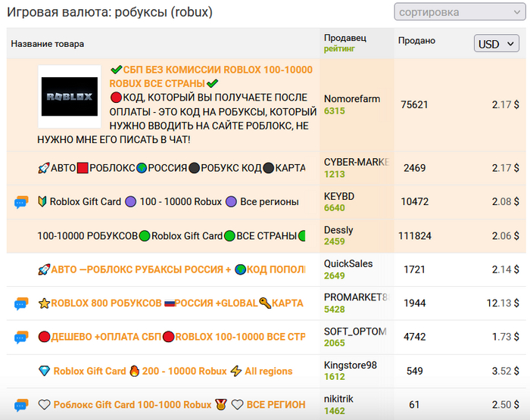Open the 100-10000 РОБУКСОВ Roblox Gift Card listing

[171, 235]
